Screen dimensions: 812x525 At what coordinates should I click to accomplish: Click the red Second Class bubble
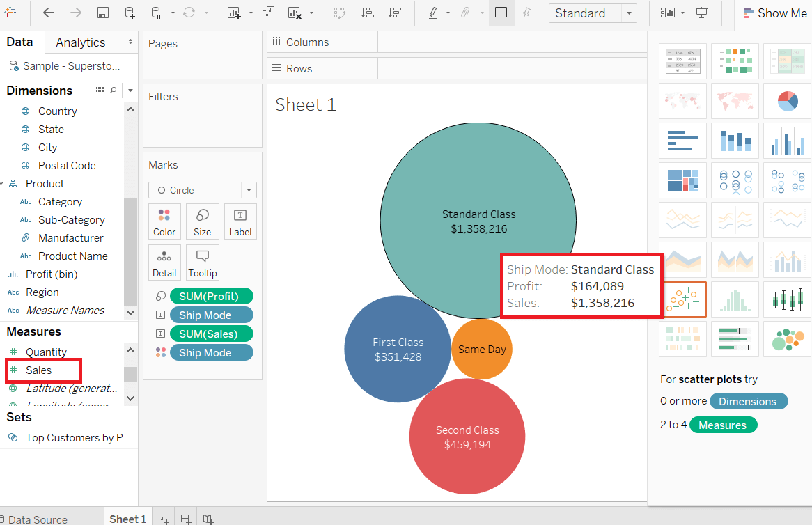click(467, 437)
